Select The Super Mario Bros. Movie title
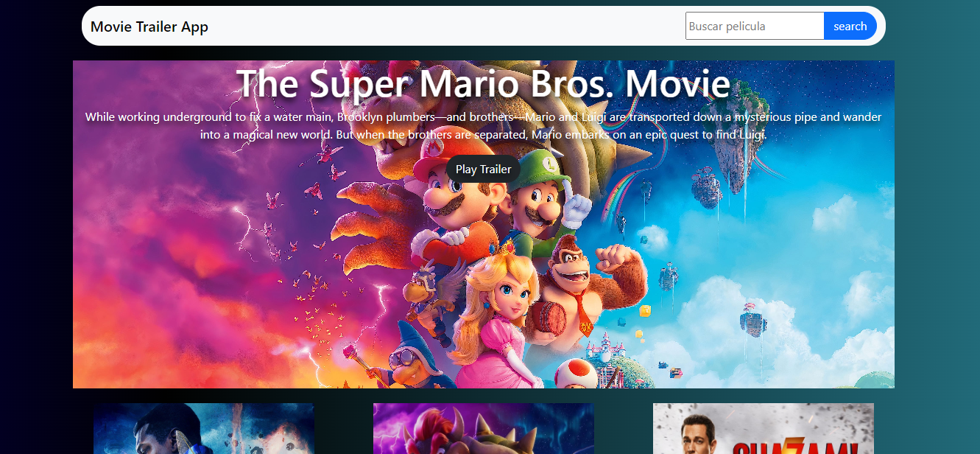The height and width of the screenshot is (454, 980). coord(483,83)
